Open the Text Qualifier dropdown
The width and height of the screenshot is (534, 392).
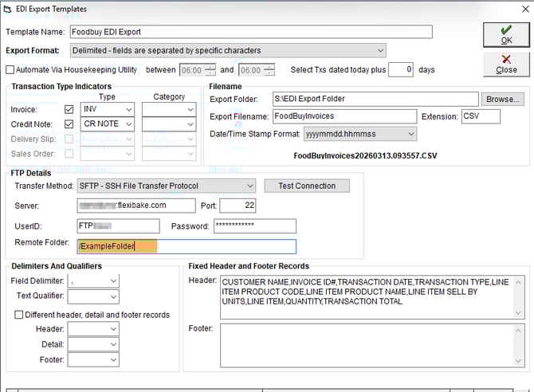[x=93, y=296]
